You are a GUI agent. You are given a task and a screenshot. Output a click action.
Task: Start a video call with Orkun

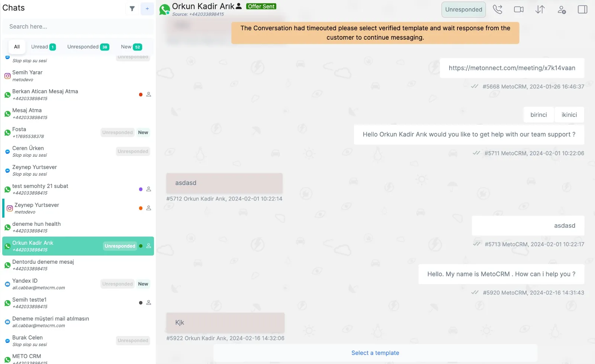click(x=519, y=9)
